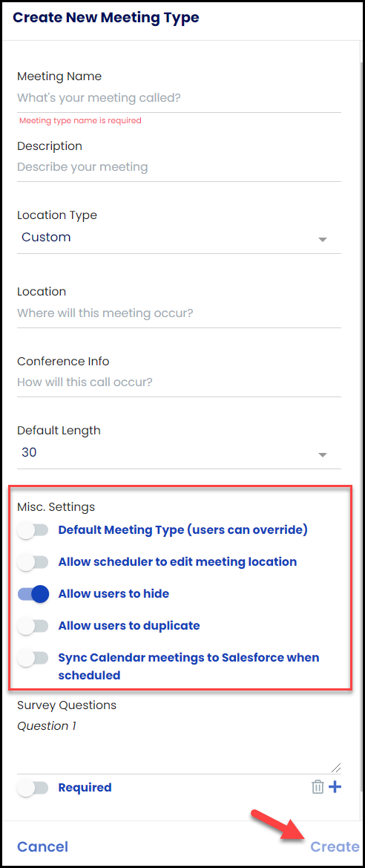Focus the Meeting Name input field
The height and width of the screenshot is (868, 365).
[180, 99]
